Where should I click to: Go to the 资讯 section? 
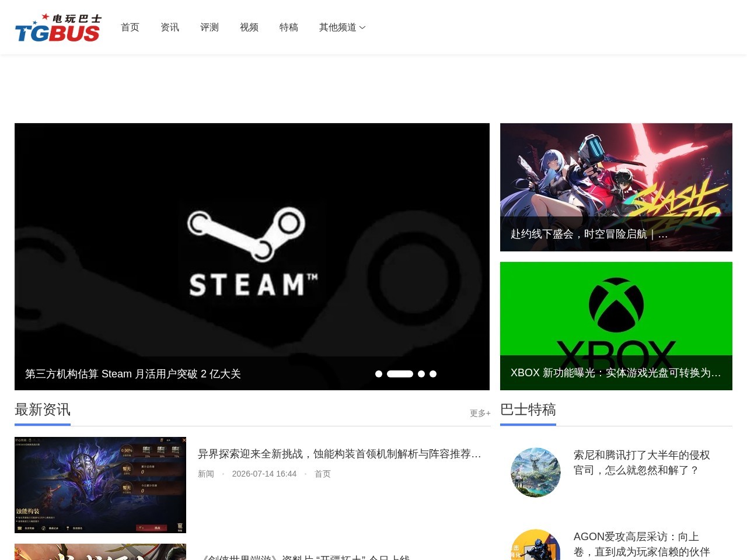pyautogui.click(x=170, y=27)
